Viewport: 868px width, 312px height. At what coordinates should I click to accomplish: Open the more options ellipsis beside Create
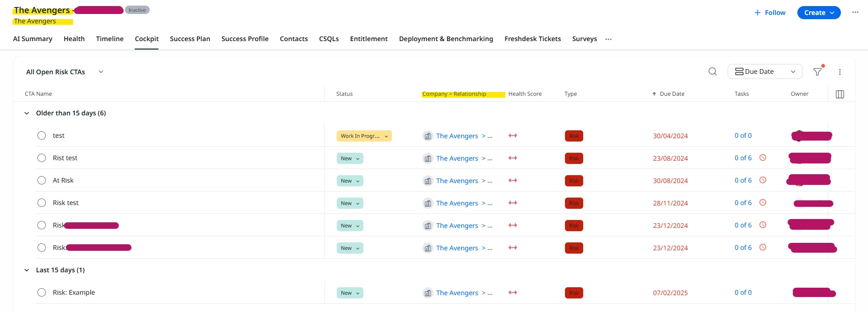(855, 13)
